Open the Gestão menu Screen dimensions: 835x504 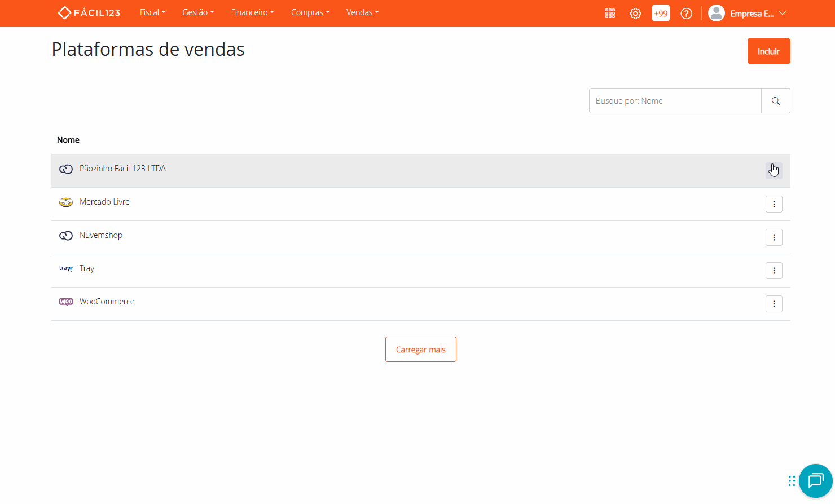pos(198,12)
